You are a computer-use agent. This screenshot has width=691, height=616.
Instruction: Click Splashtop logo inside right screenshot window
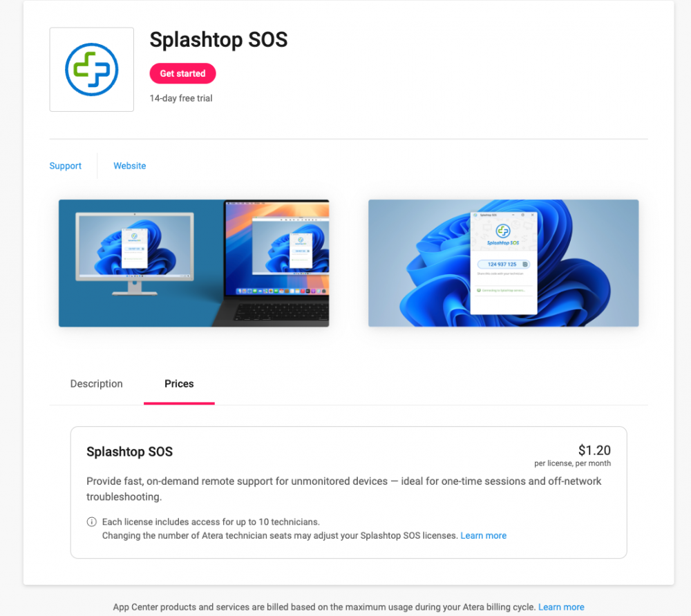[x=503, y=231]
